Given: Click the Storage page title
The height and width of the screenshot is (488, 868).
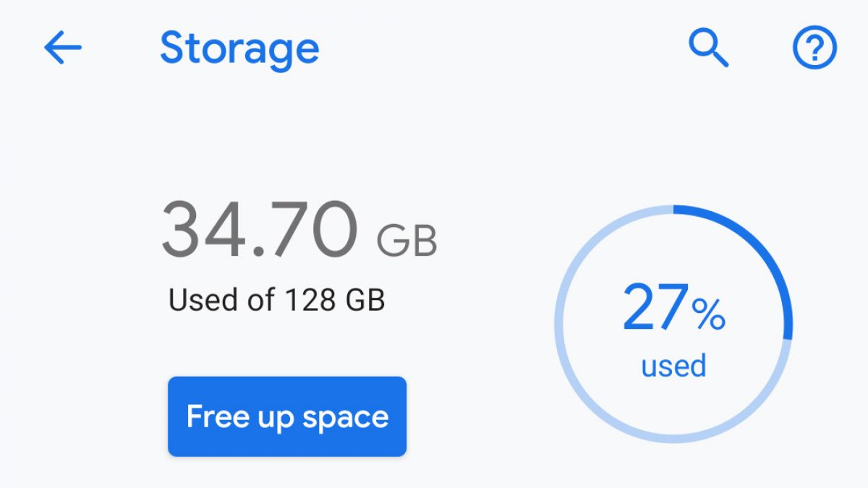Looking at the screenshot, I should pos(239,48).
